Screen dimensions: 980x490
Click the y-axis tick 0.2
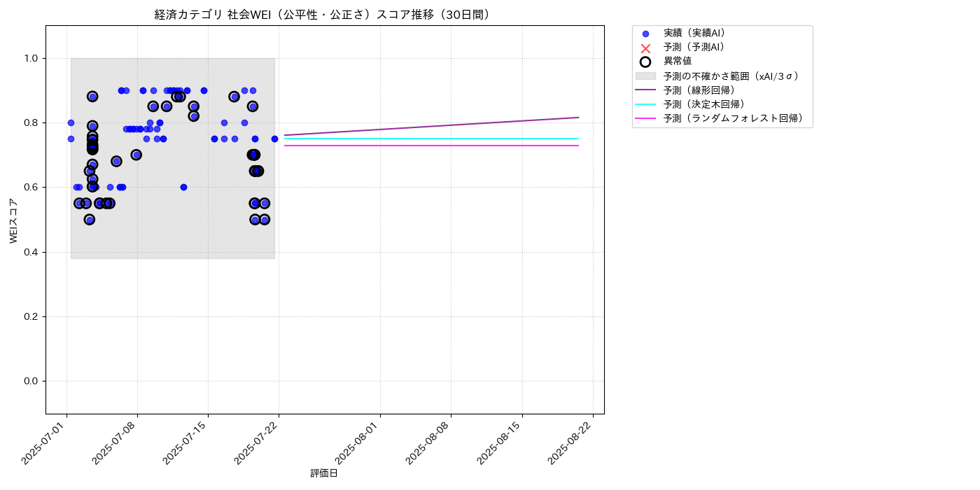31,316
